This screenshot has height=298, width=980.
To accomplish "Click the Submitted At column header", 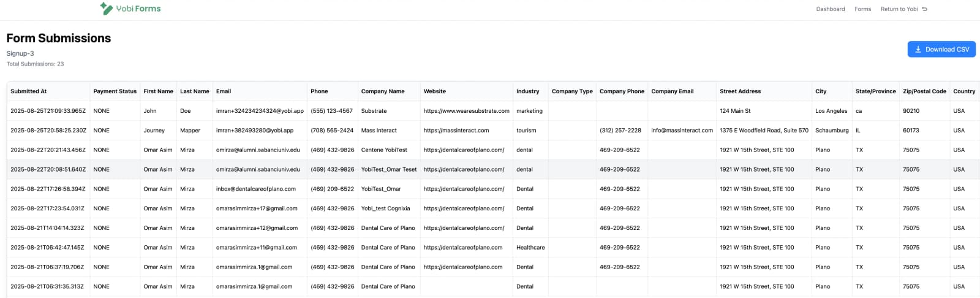I will click(x=29, y=91).
